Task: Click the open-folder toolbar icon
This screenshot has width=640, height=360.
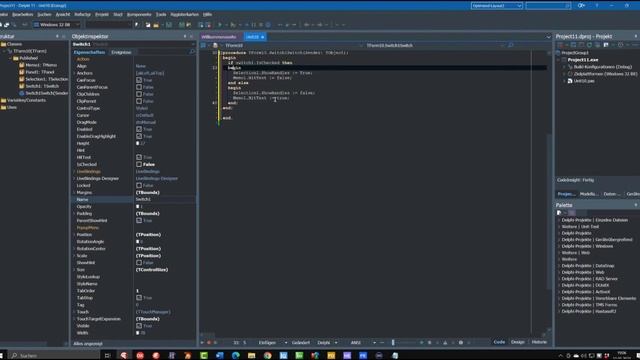Action: coord(156,25)
